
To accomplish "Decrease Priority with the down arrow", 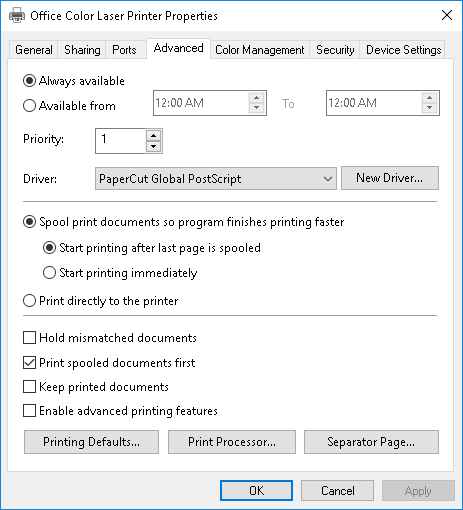I will 153,146.
